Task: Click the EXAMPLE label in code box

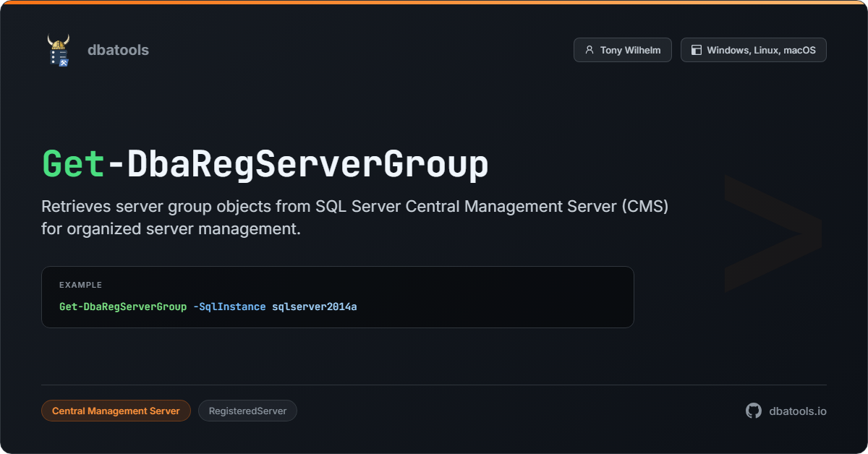Action: pos(80,285)
